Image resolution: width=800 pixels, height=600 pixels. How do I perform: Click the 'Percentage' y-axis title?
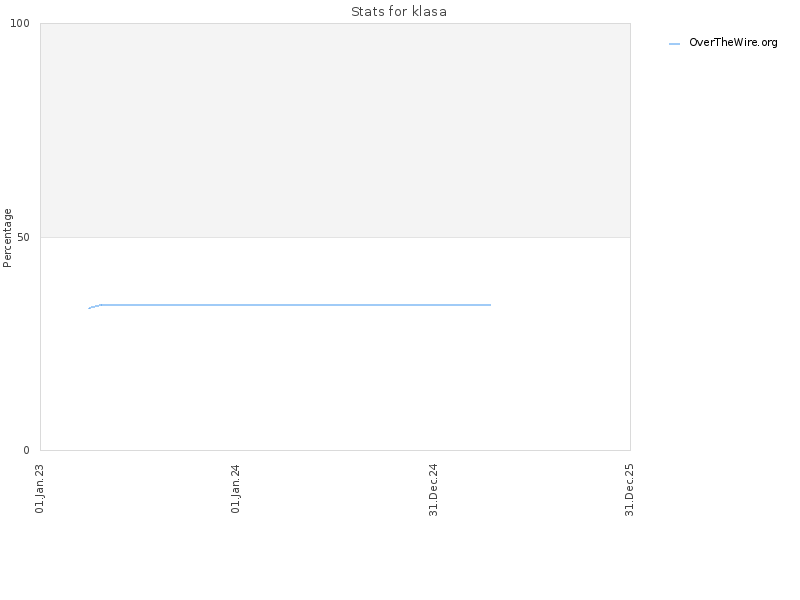click(8, 237)
